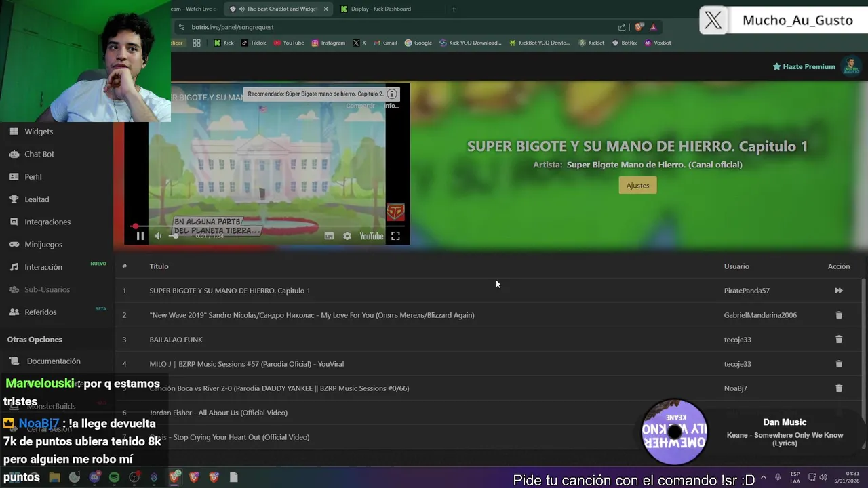Viewport: 868px width, 488px height.
Task: Open Discord from the taskbar
Action: (94, 477)
